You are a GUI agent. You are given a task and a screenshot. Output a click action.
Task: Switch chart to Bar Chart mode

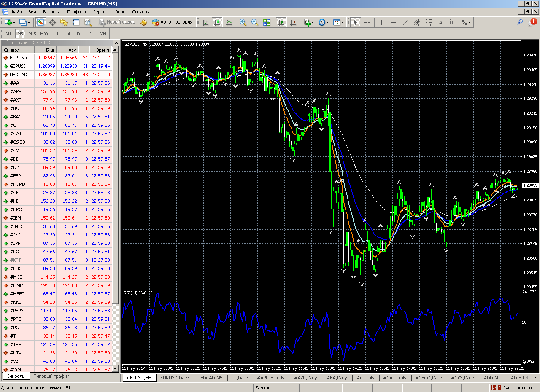coord(205,22)
